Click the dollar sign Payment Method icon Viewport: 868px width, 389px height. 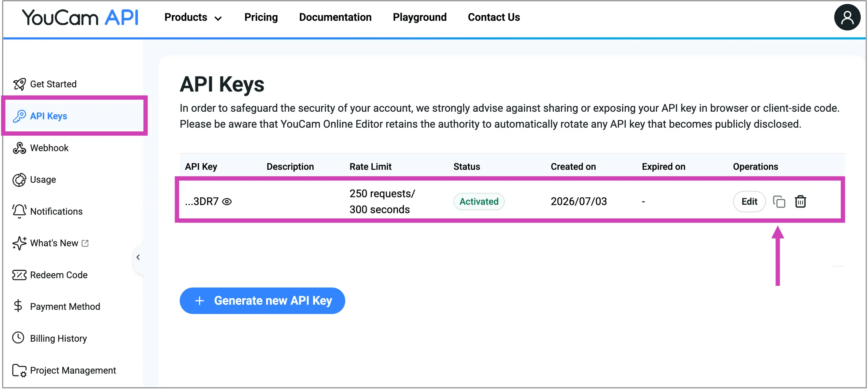click(x=18, y=306)
